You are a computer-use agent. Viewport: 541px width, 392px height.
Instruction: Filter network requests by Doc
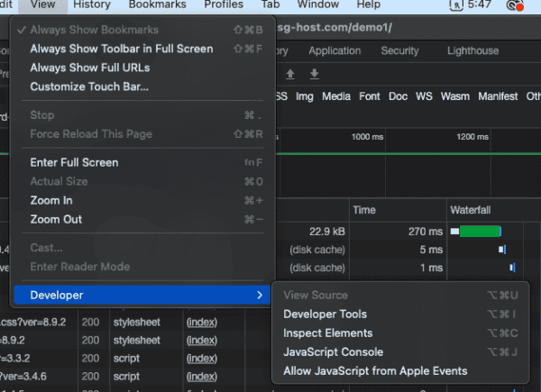point(398,96)
